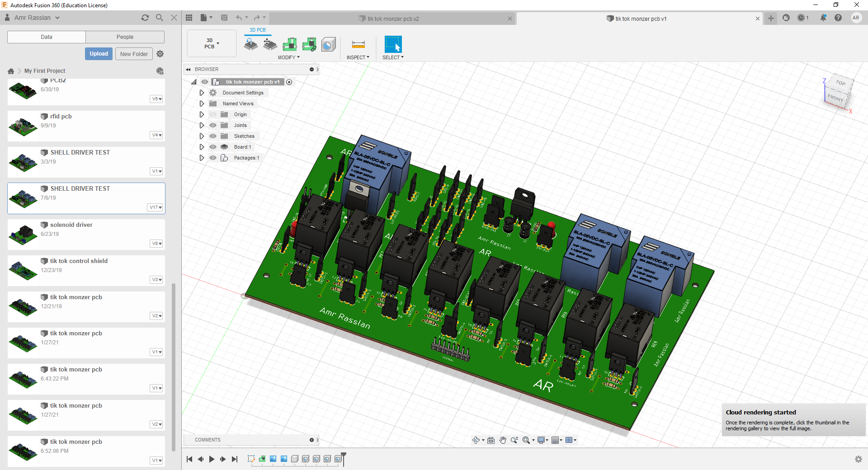
Task: Hide the Board:1 visibility eye
Action: [x=213, y=147]
